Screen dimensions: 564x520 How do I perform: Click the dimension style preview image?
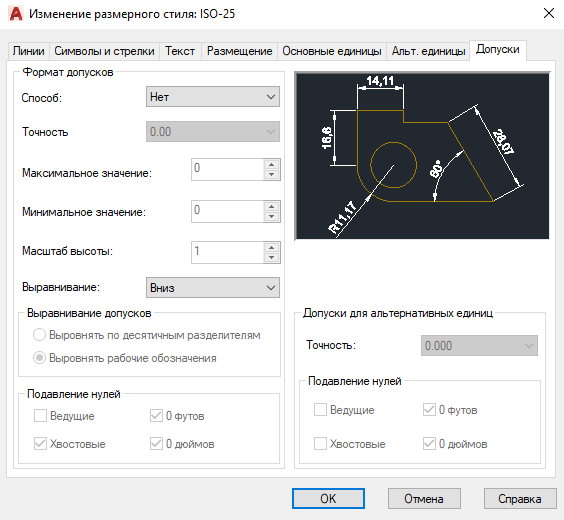[422, 155]
